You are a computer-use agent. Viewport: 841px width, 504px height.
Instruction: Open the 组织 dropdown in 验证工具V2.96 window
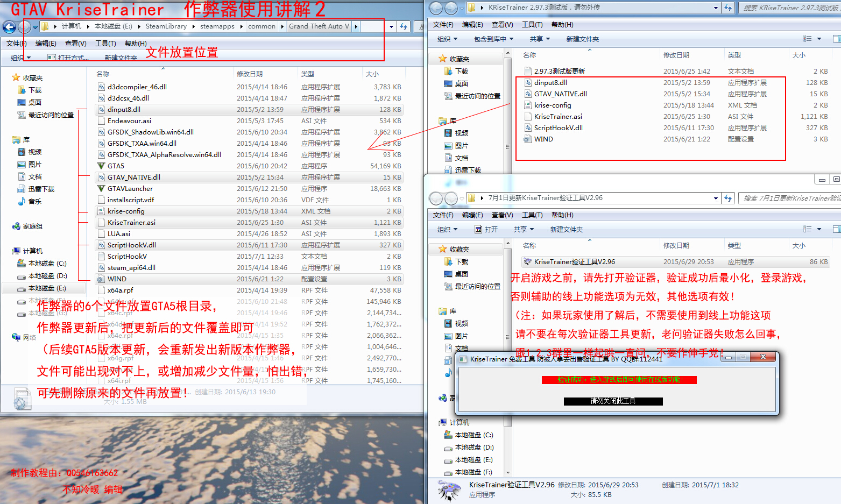click(x=447, y=229)
